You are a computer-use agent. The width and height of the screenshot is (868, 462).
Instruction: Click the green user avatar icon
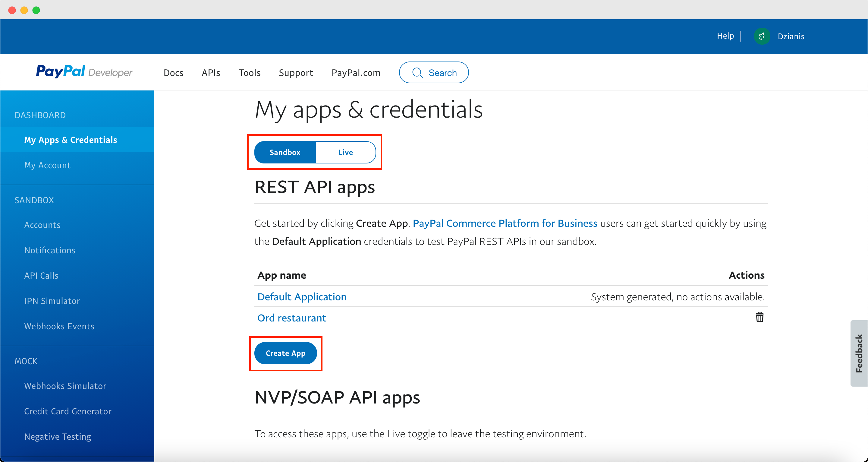pyautogui.click(x=762, y=36)
